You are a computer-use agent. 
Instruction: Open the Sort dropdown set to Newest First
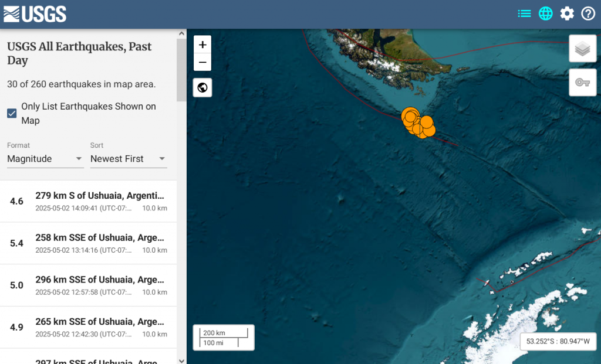point(129,159)
